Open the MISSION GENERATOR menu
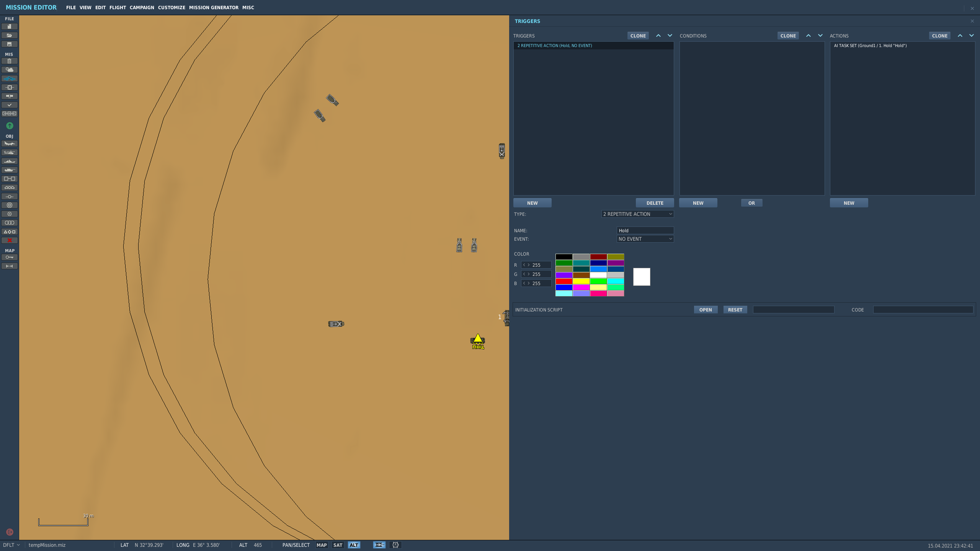This screenshot has width=980, height=551. (x=214, y=8)
